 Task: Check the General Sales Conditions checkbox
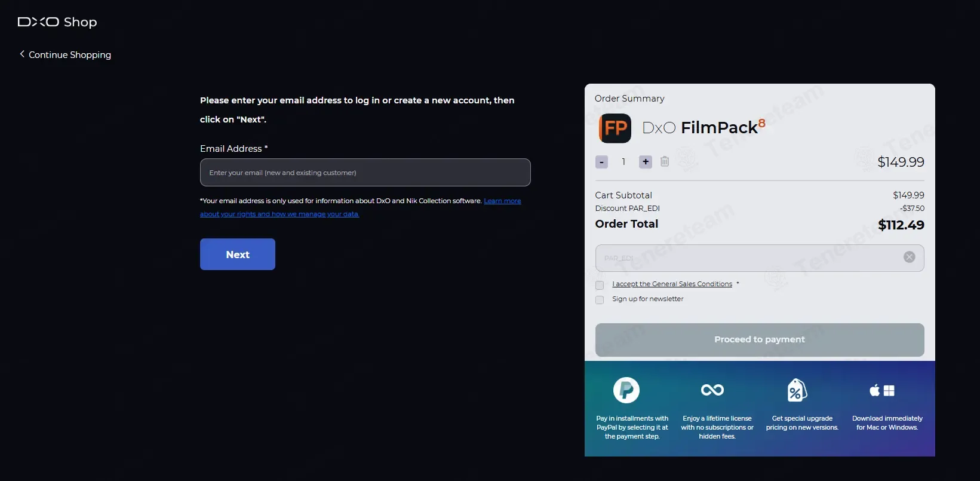pyautogui.click(x=600, y=285)
